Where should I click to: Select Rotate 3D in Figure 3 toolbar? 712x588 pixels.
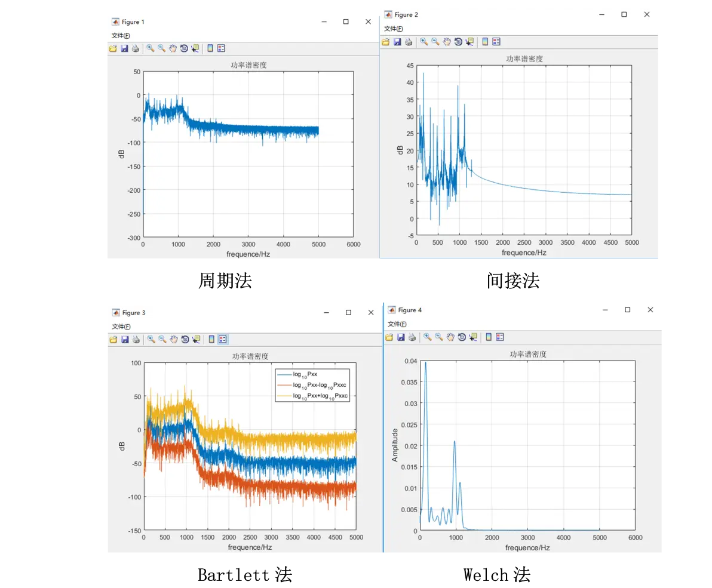(185, 340)
